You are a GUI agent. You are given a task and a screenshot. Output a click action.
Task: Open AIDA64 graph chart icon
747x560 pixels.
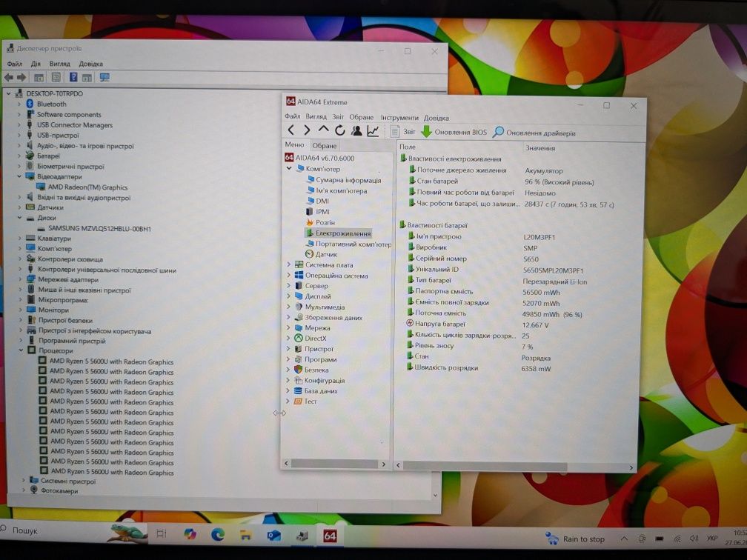(373, 130)
